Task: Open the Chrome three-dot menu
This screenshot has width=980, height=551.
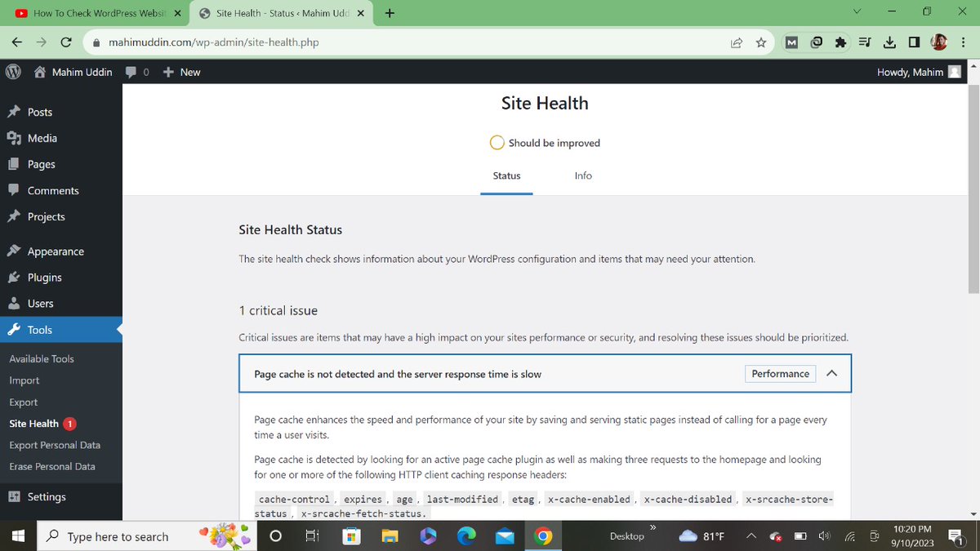Action: pos(962,42)
